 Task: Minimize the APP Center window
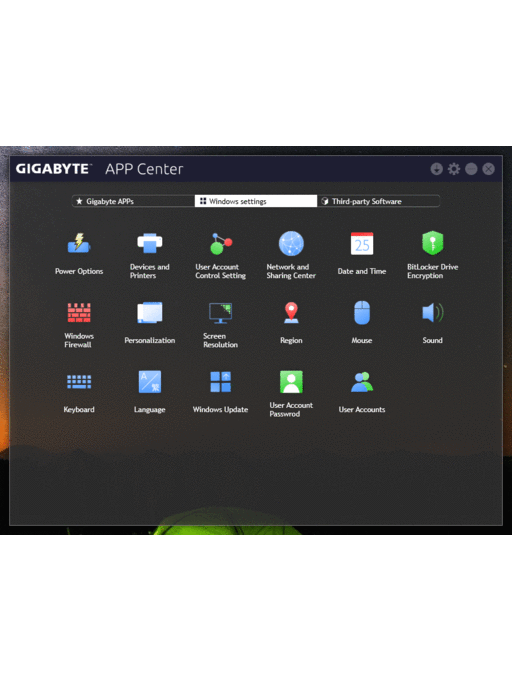pos(471,169)
